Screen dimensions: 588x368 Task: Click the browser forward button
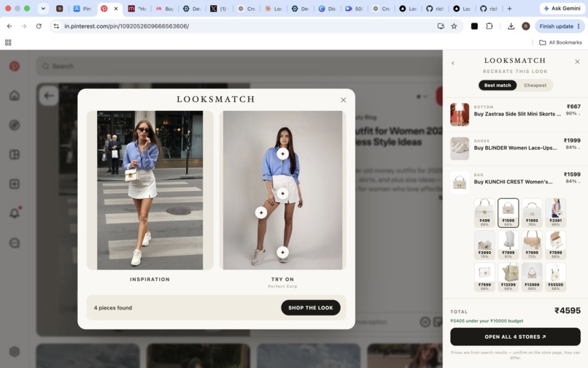coord(24,26)
